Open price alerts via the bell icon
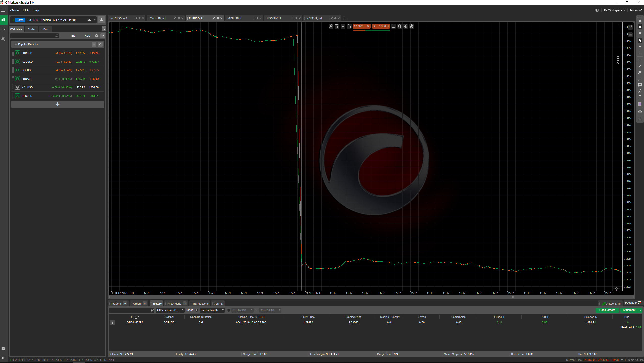 point(640,119)
